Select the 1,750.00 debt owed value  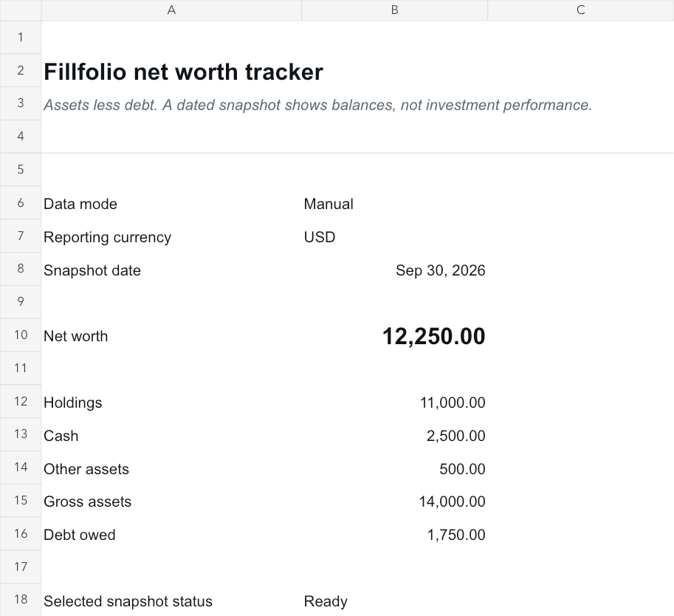(395, 534)
